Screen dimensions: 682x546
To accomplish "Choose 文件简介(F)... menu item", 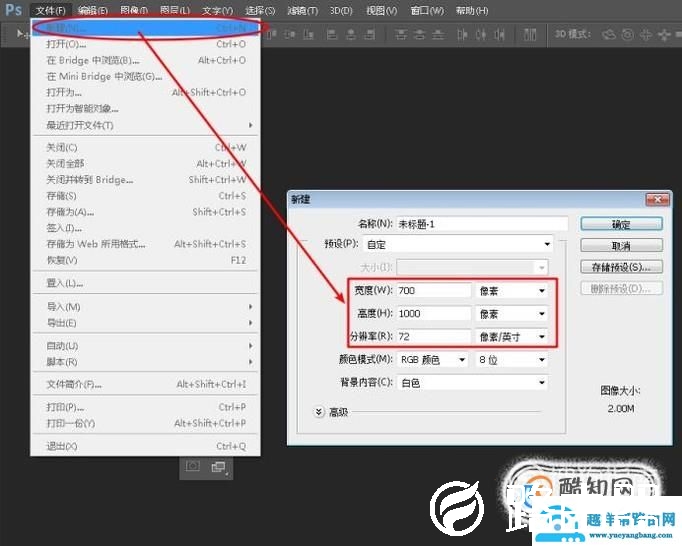I will (x=145, y=384).
